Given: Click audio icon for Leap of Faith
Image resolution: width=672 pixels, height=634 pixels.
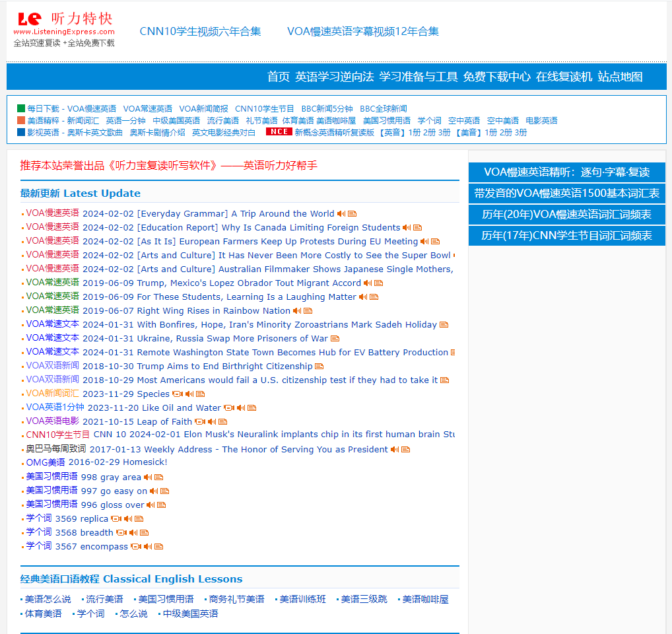Looking at the screenshot, I should pos(212,422).
